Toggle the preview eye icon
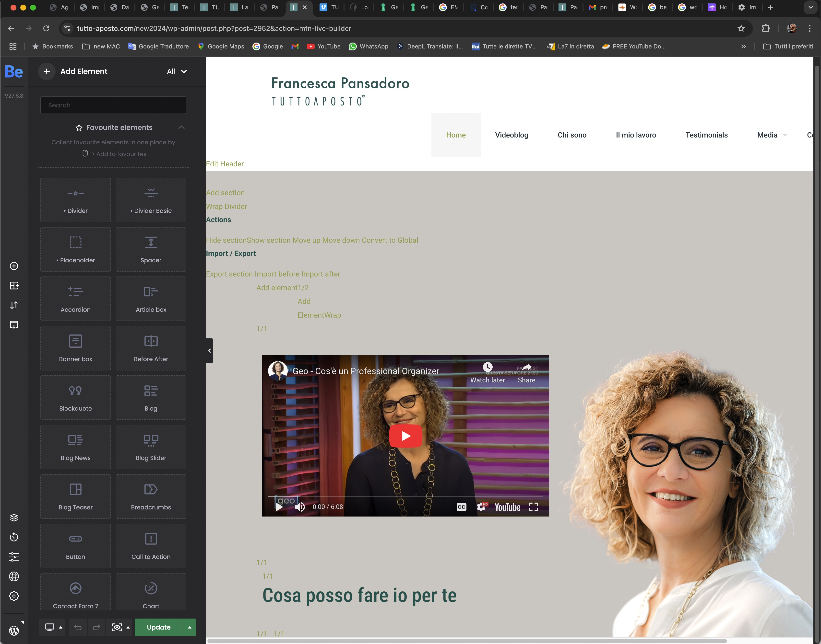This screenshot has width=821, height=644. 117,627
